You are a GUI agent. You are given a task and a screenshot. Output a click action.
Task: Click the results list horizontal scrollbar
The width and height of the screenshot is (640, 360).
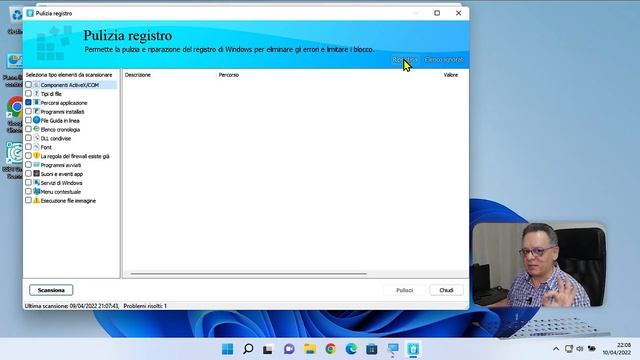point(248,273)
